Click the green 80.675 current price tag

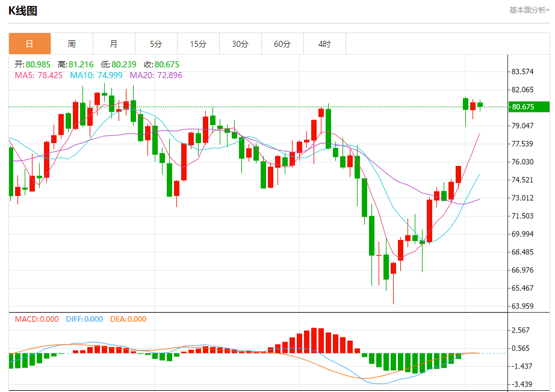tap(529, 107)
